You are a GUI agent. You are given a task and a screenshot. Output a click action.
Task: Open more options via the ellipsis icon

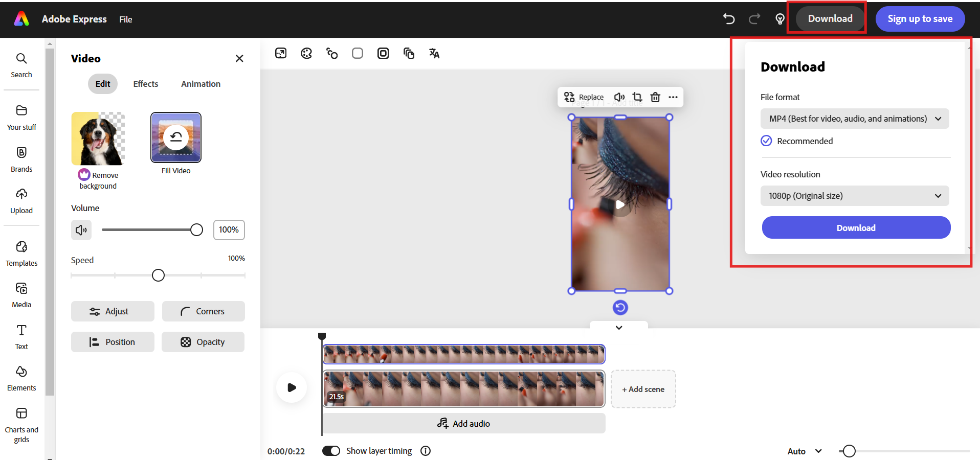tap(673, 97)
